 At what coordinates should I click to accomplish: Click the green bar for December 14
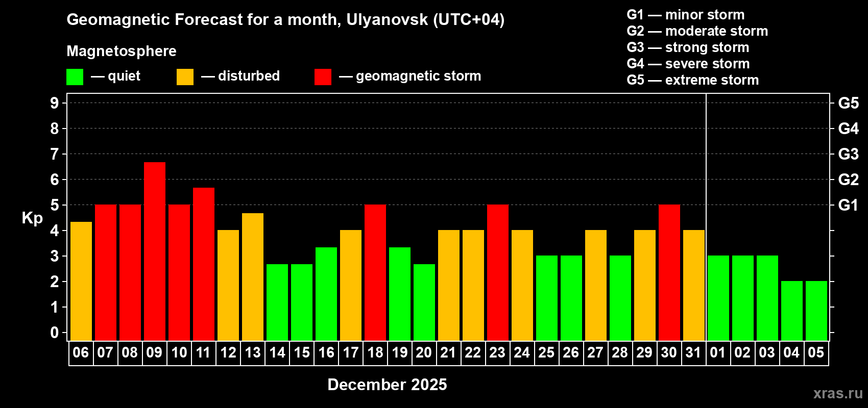(277, 302)
